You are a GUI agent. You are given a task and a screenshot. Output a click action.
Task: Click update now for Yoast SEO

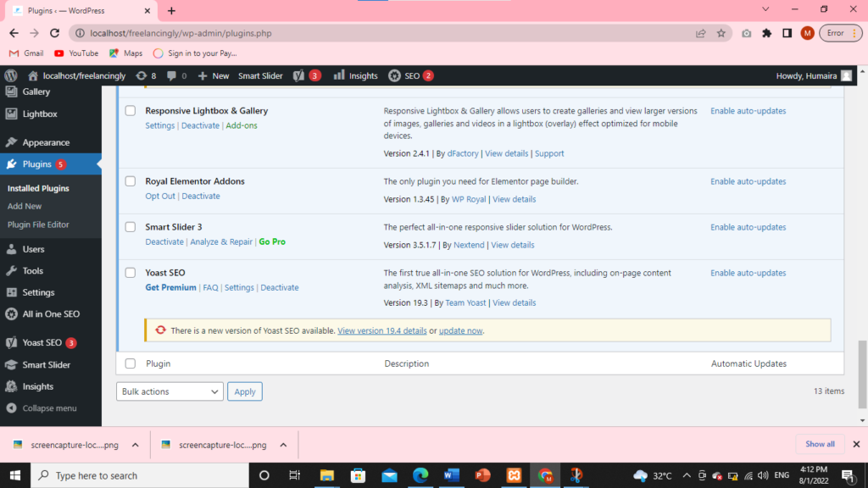tap(460, 331)
